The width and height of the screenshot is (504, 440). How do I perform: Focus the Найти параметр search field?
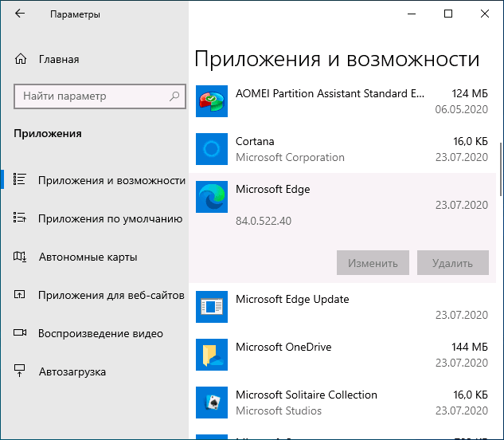tap(100, 96)
